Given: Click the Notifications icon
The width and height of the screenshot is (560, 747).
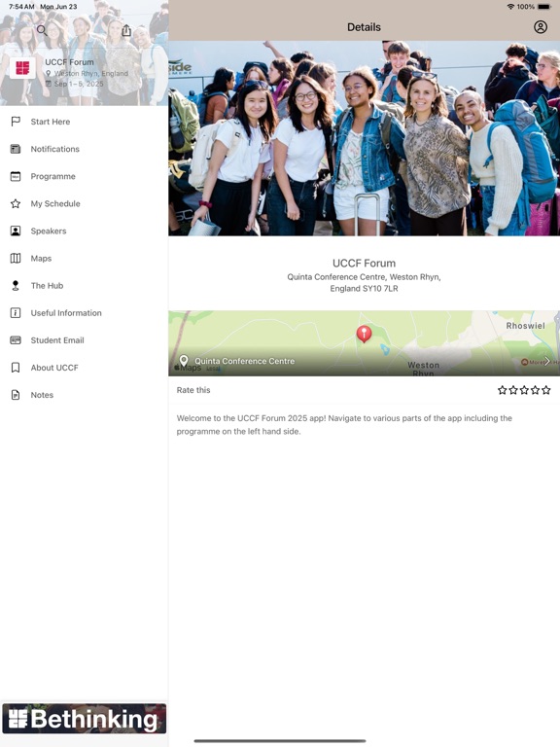Looking at the screenshot, I should tap(16, 149).
